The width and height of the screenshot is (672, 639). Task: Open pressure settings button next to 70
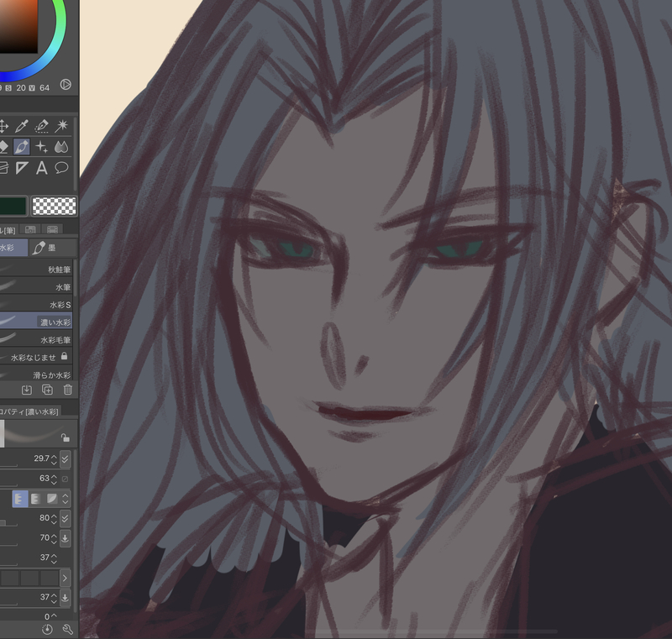coord(66,538)
